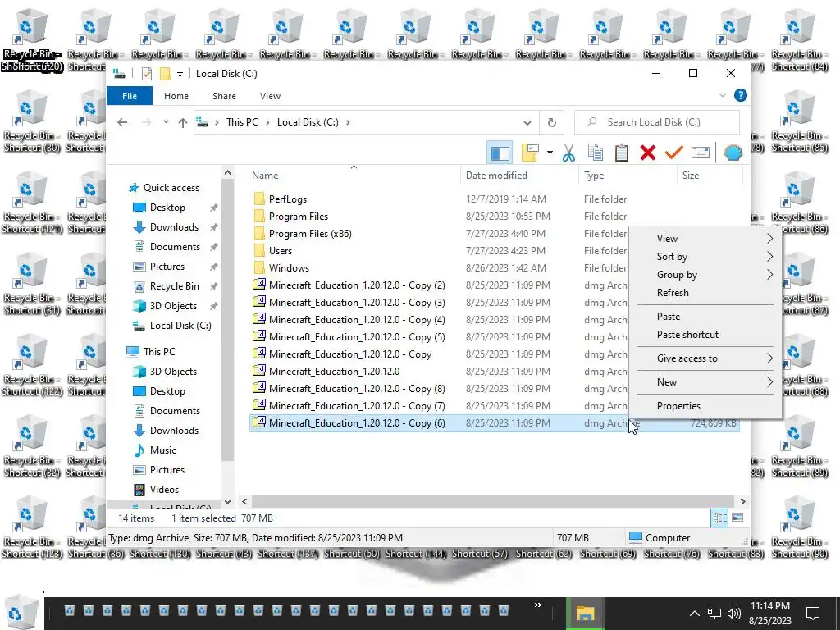Open Explorer help question mark icon
The image size is (840, 630).
741,95
